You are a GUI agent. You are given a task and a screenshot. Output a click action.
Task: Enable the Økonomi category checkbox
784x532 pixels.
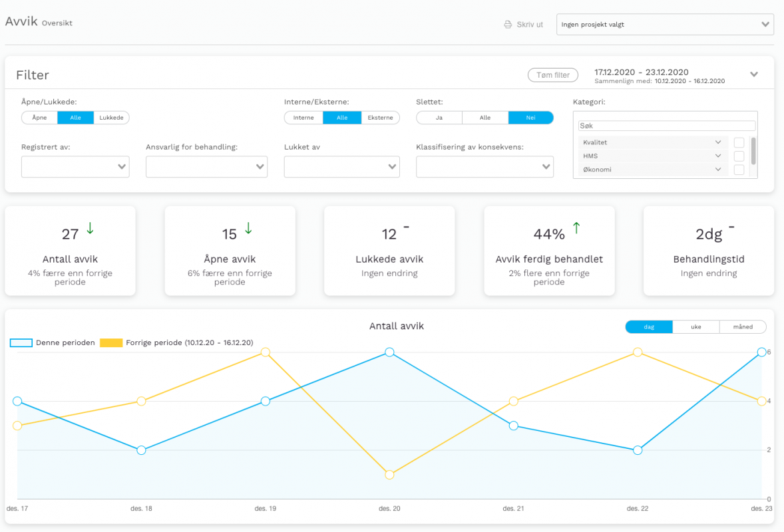tap(739, 170)
